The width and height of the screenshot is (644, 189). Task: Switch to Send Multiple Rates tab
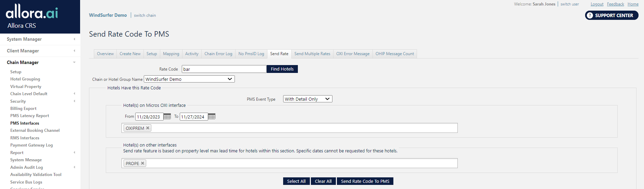(312, 54)
